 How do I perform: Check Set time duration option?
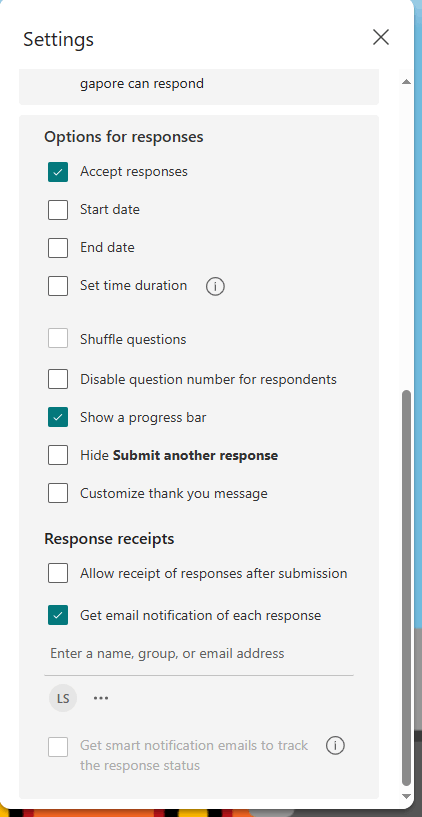pos(58,286)
